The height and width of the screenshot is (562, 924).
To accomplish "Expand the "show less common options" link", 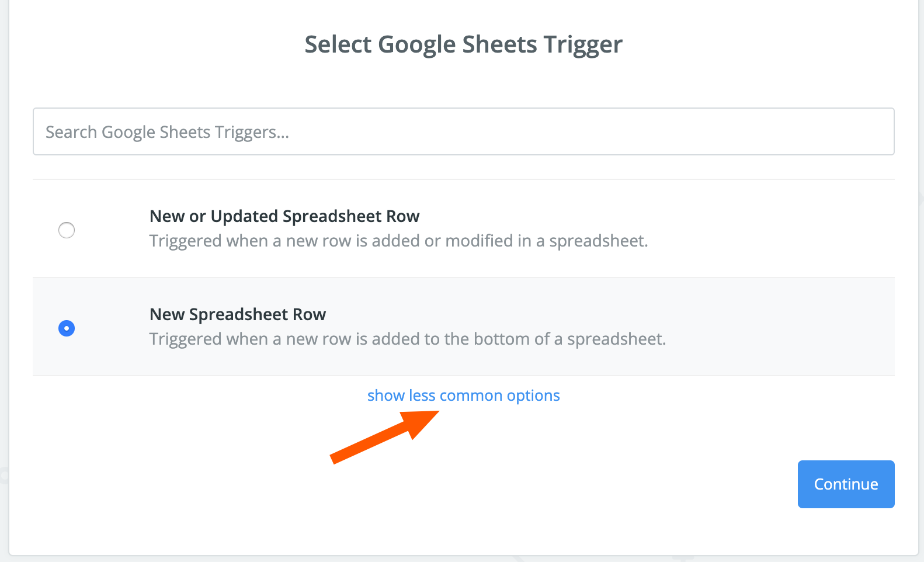I will pyautogui.click(x=463, y=396).
